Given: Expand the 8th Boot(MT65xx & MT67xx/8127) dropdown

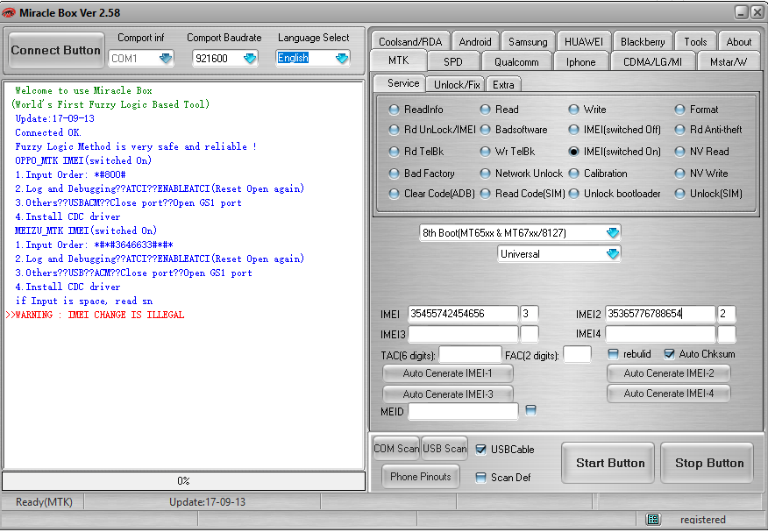Looking at the screenshot, I should pyautogui.click(x=613, y=233).
